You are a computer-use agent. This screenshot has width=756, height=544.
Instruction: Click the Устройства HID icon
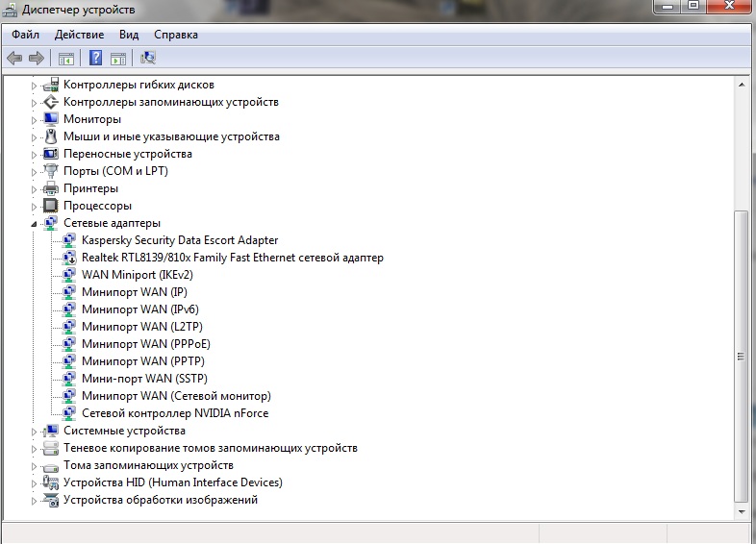coord(51,482)
